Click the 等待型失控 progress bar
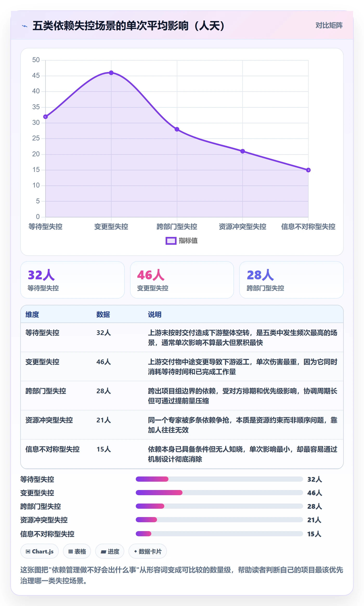The image size is (364, 606). (x=219, y=479)
